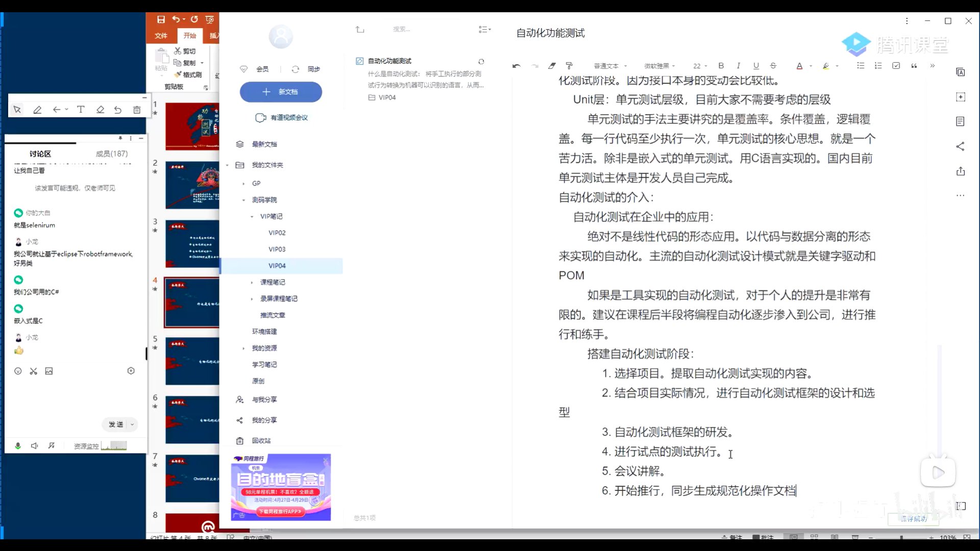
Task: Open the font size 22 dropdown
Action: tap(700, 66)
